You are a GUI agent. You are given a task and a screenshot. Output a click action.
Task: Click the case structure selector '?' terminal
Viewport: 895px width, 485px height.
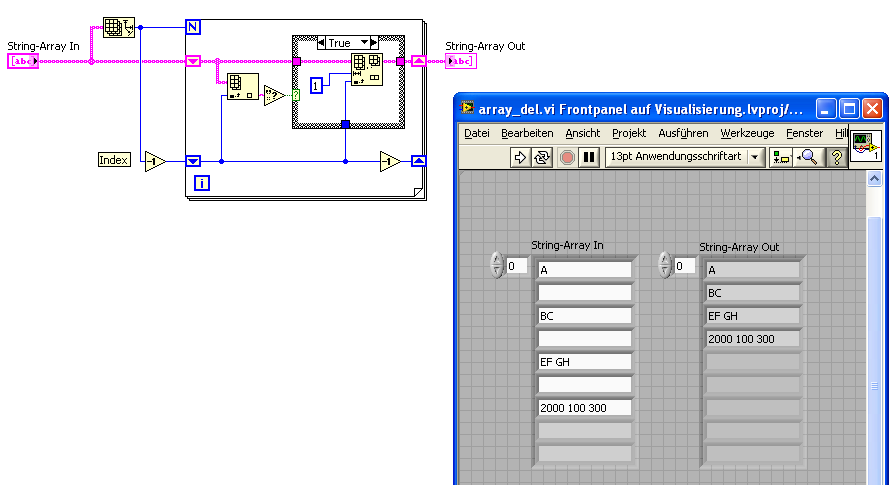[x=296, y=95]
